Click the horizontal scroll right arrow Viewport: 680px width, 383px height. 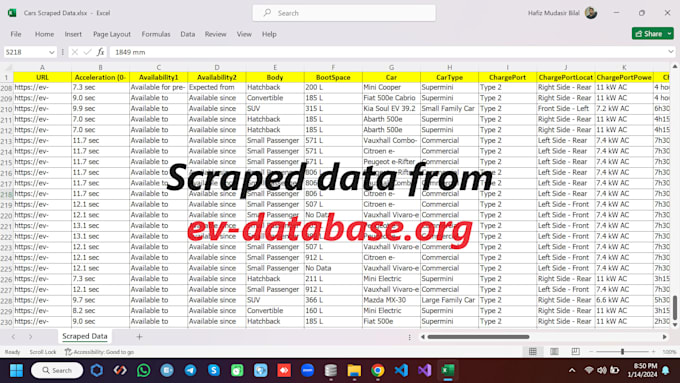(x=664, y=337)
